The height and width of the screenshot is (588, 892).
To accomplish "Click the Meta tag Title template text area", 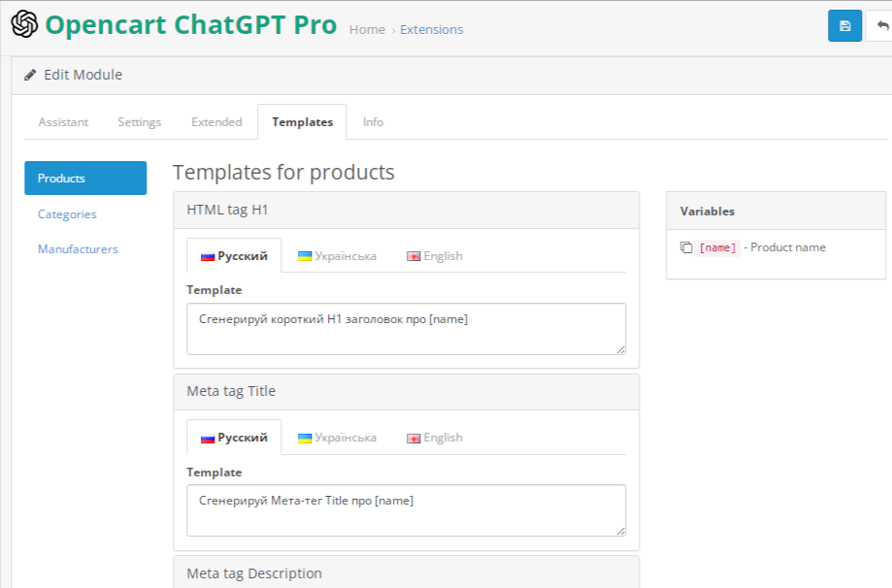I will click(405, 509).
